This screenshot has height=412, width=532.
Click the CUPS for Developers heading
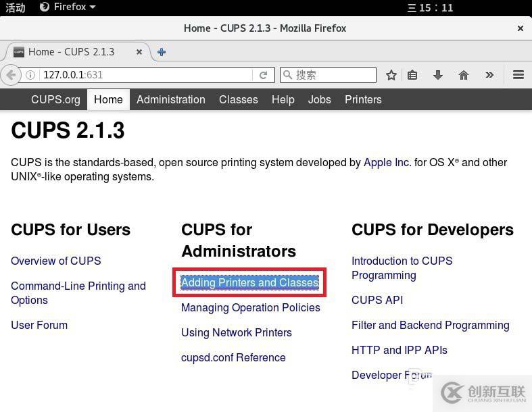point(433,230)
